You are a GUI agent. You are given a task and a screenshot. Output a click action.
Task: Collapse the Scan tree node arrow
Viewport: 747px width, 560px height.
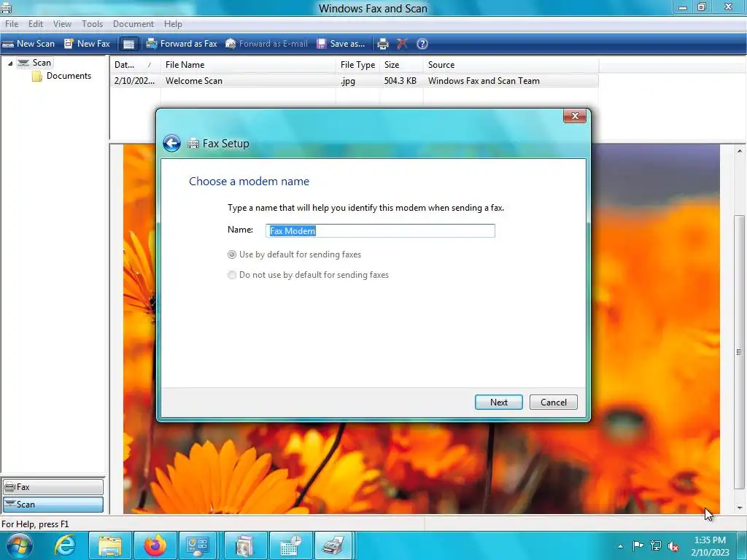click(10, 63)
